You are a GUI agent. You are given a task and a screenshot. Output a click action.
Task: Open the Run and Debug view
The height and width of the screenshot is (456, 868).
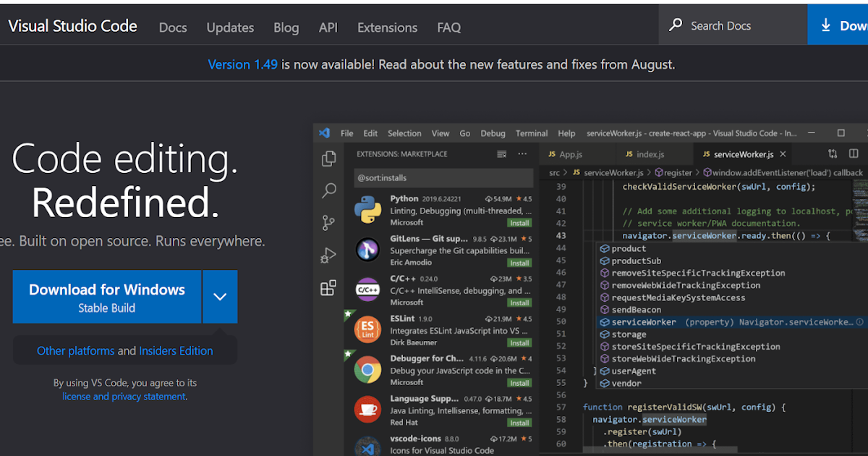click(328, 255)
